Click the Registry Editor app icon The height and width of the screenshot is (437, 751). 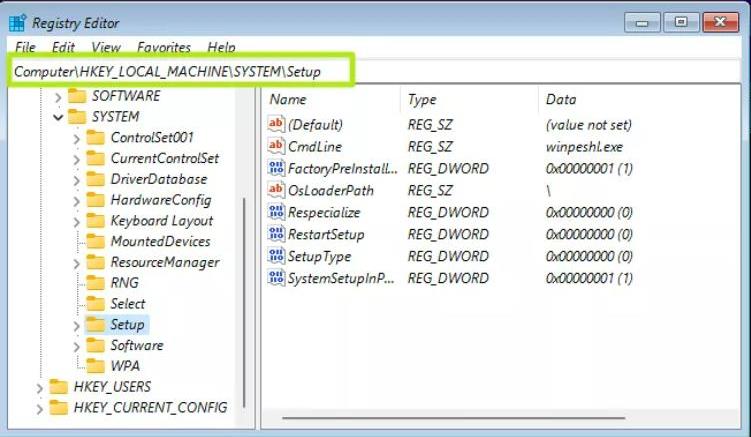click(x=18, y=23)
